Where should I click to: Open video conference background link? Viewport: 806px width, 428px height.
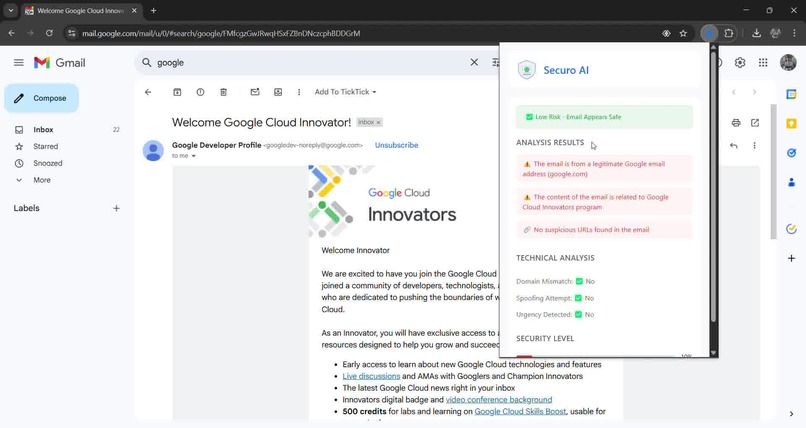pyautogui.click(x=499, y=400)
